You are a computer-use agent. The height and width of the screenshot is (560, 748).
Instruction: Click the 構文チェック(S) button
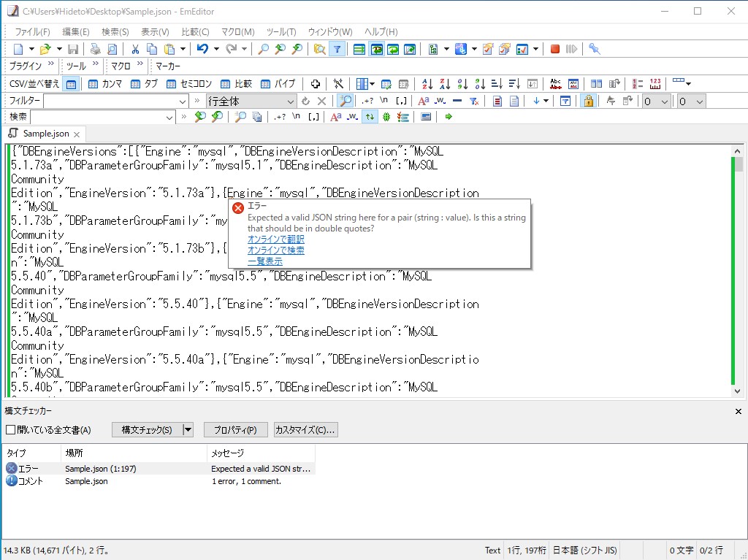pyautogui.click(x=147, y=430)
